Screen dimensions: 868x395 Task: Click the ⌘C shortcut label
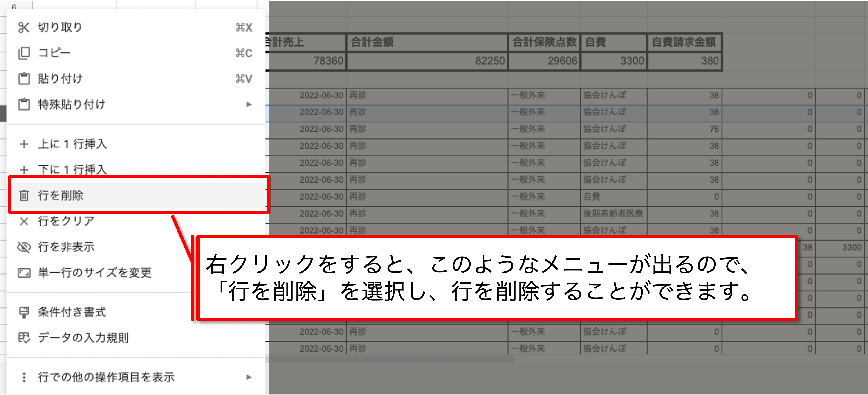pos(244,53)
